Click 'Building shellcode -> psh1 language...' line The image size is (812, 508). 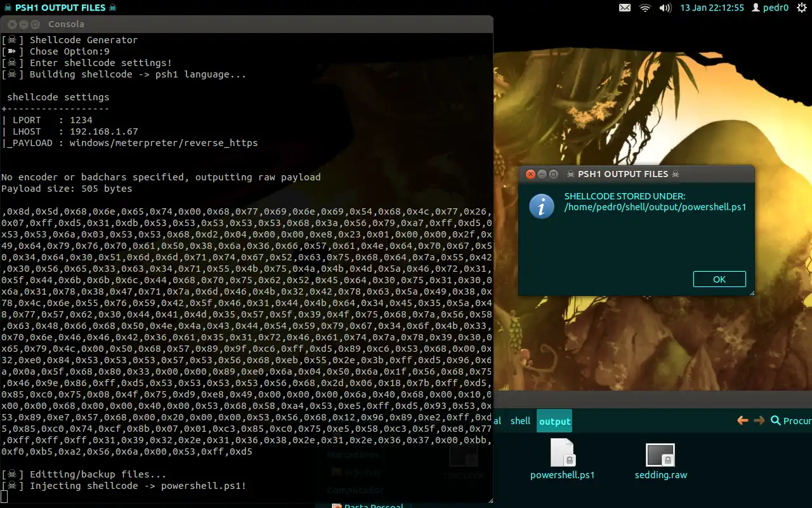124,74
